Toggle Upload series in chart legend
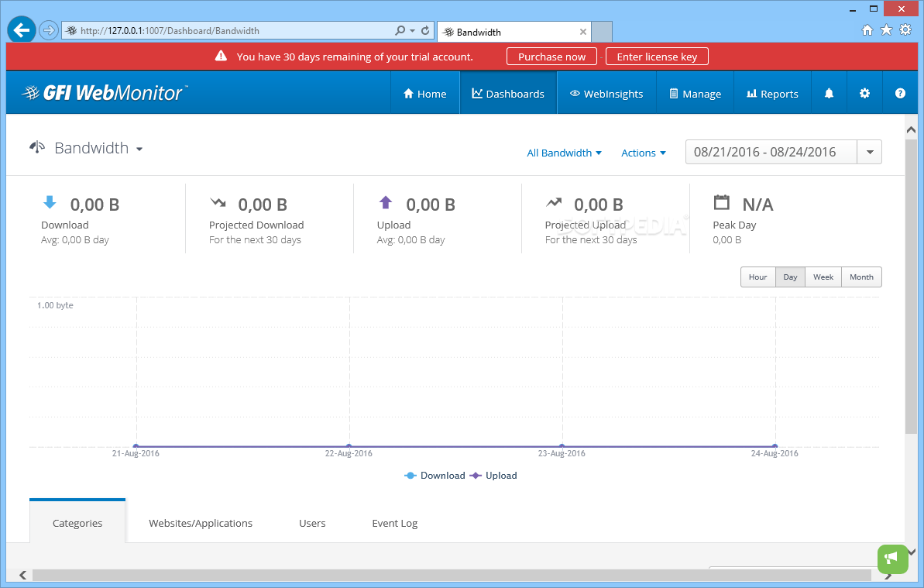924x588 pixels. (493, 476)
